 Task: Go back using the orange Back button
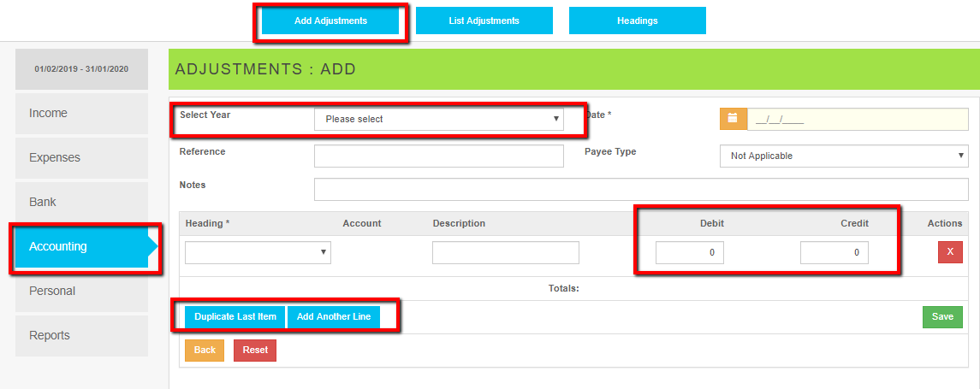pyautogui.click(x=205, y=351)
